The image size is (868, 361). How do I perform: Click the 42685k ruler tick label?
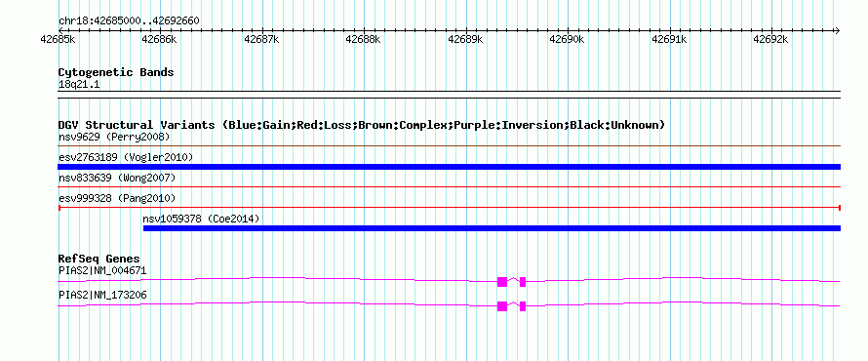click(x=59, y=40)
